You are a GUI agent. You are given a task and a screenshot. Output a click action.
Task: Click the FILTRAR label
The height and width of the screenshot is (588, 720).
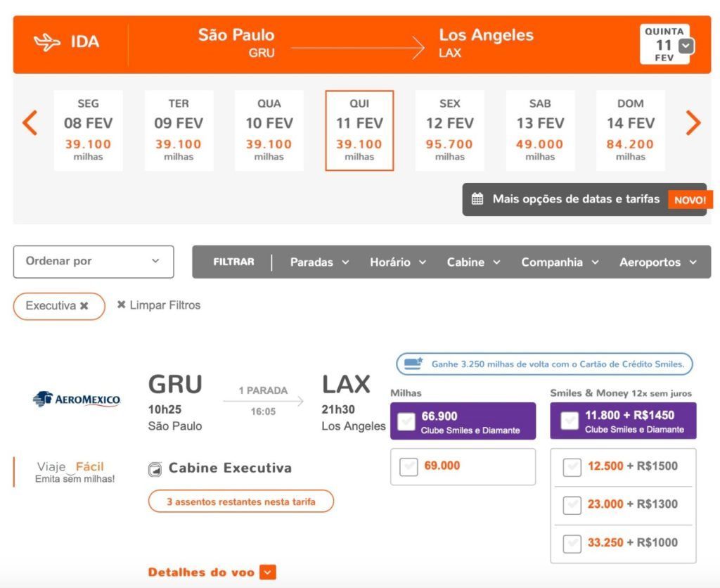233,262
